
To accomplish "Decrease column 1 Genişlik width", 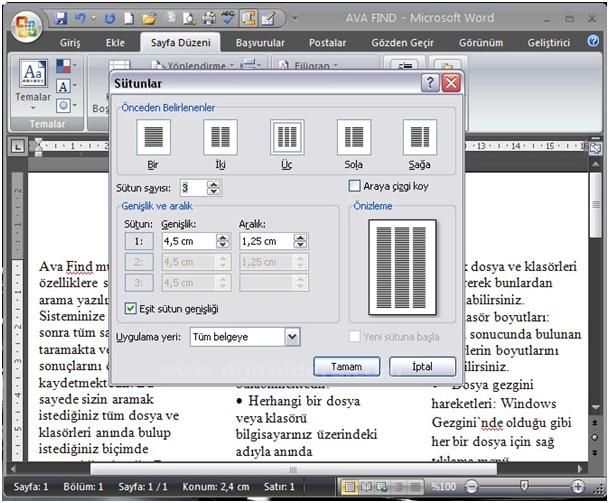I will (223, 245).
